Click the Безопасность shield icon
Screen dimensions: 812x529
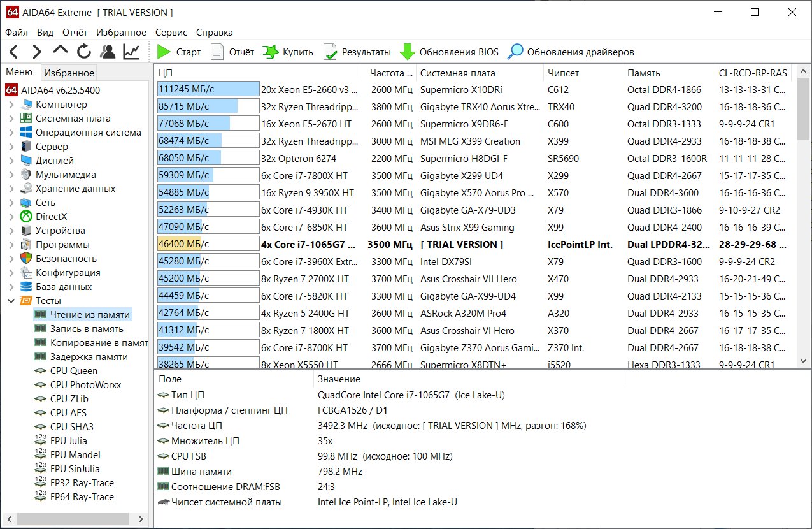(26, 259)
